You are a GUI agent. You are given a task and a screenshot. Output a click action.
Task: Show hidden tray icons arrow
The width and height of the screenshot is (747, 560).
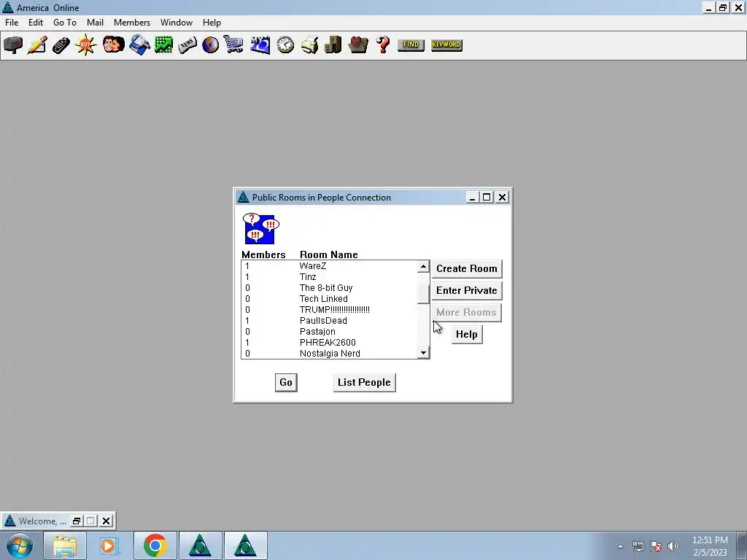click(620, 546)
